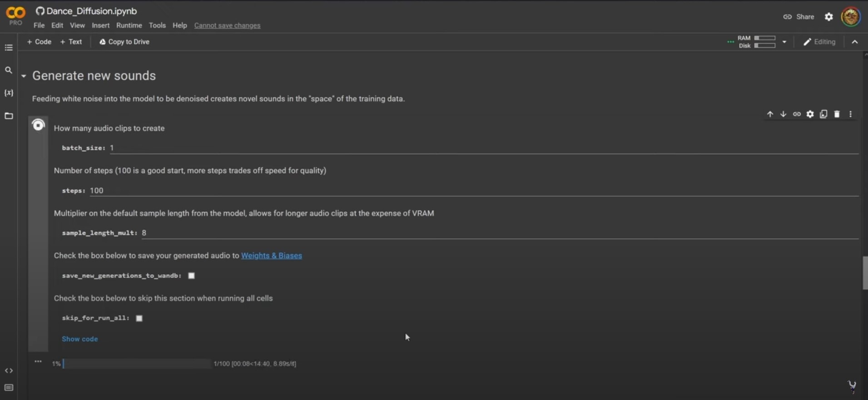Open the Weights & Biases link

coord(271,255)
